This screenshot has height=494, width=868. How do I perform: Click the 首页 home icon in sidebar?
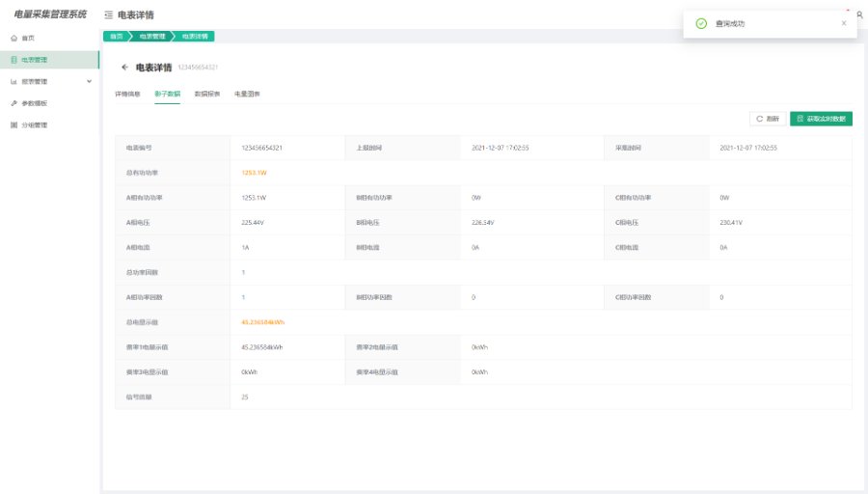(14, 38)
